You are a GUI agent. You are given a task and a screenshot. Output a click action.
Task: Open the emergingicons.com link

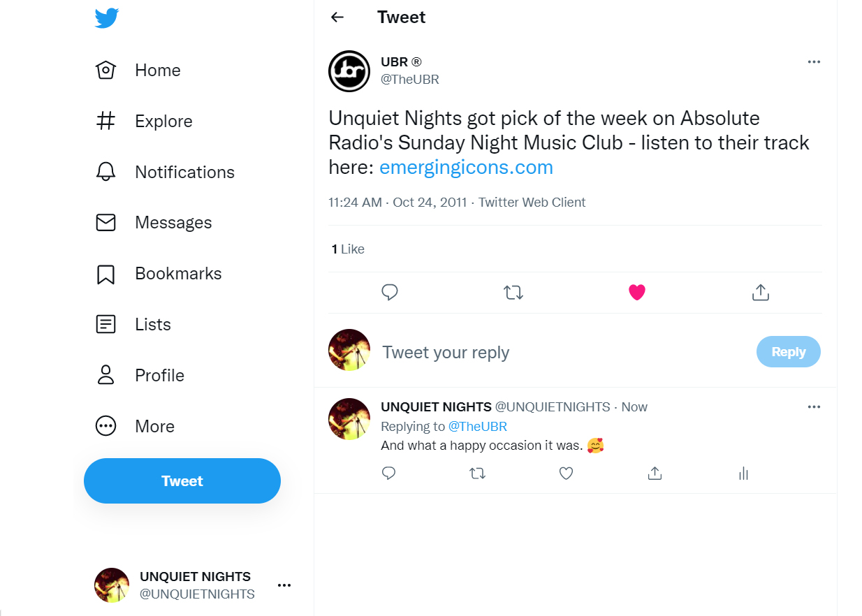coord(466,168)
